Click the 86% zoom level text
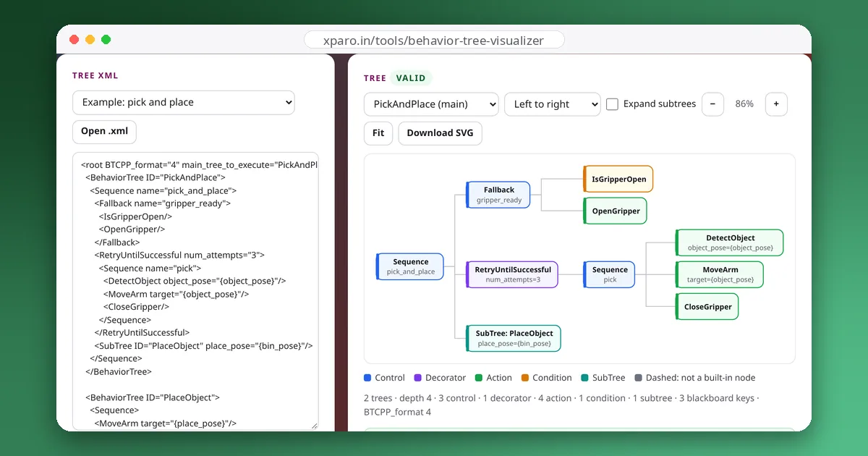 (744, 104)
